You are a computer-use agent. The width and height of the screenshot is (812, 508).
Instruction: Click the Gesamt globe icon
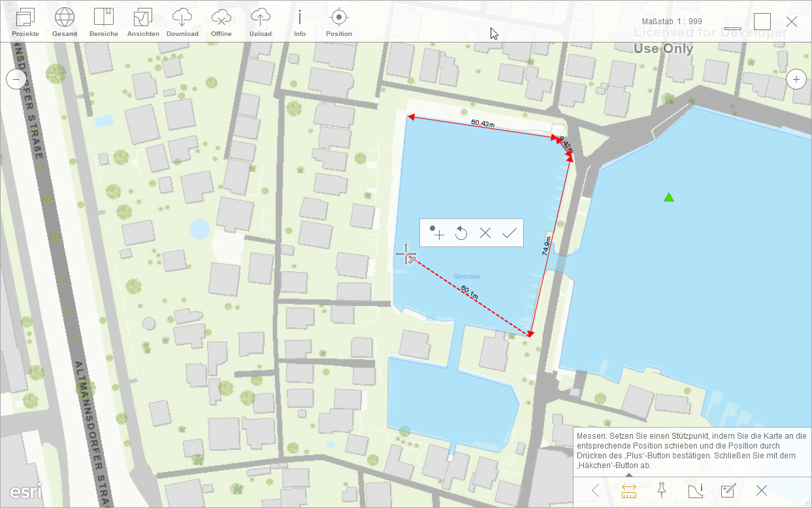pos(65,22)
